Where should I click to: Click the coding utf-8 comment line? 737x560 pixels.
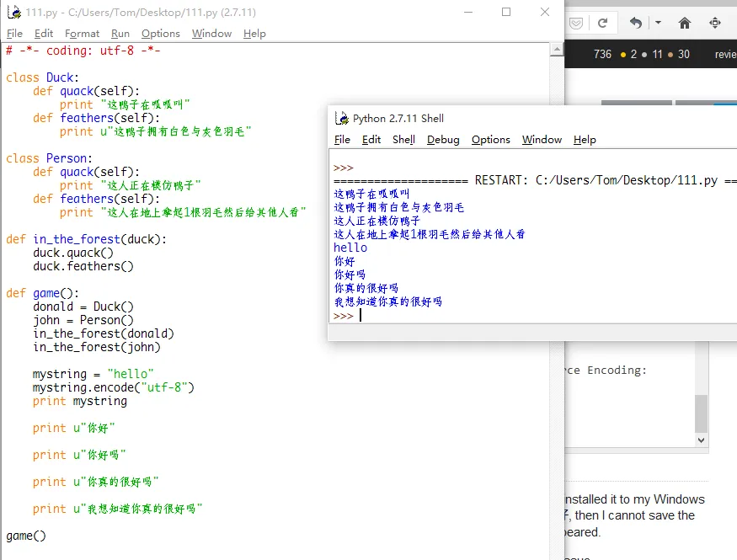coord(83,51)
